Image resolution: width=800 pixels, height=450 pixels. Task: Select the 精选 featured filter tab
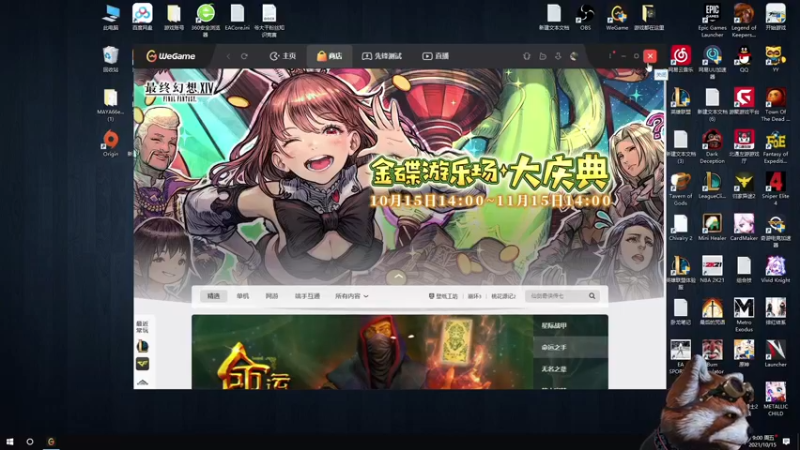point(213,296)
